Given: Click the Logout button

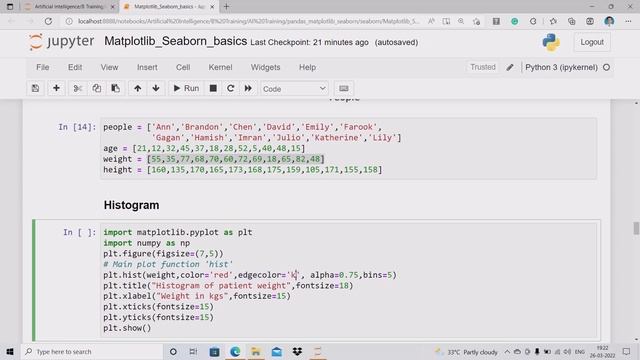Looking at the screenshot, I should 592,42.
